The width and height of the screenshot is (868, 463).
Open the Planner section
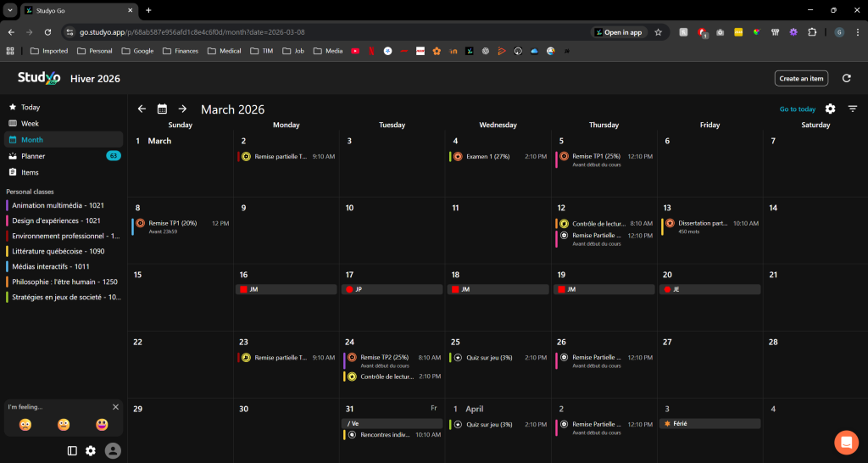[x=34, y=156]
